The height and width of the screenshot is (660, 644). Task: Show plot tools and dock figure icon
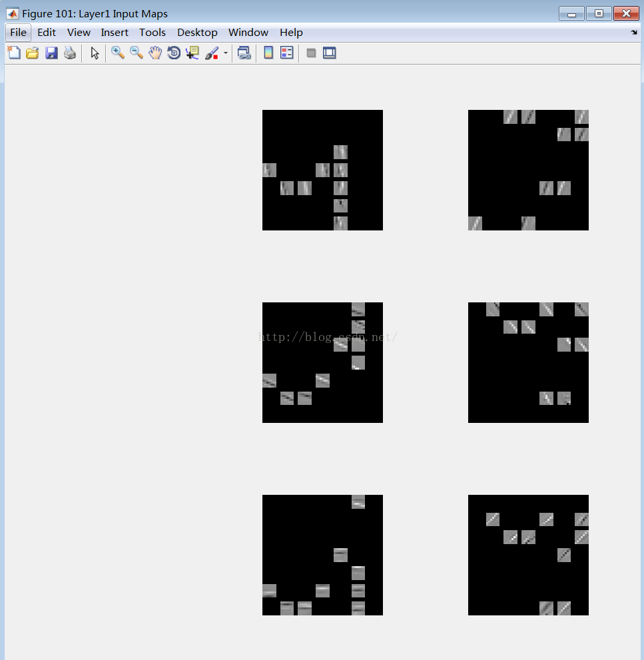(329, 53)
